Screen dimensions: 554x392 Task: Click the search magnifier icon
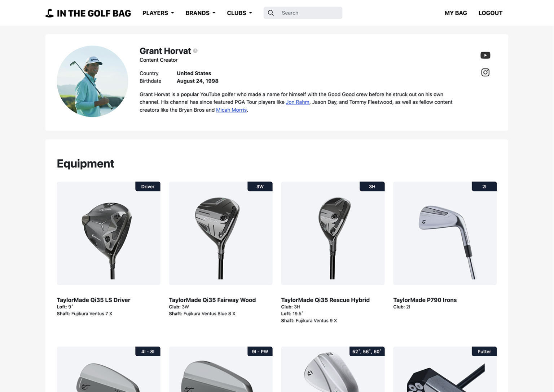tap(271, 13)
